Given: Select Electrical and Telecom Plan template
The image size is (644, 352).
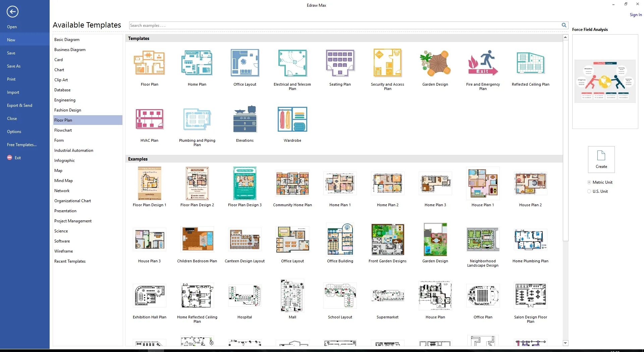Looking at the screenshot, I should (292, 63).
